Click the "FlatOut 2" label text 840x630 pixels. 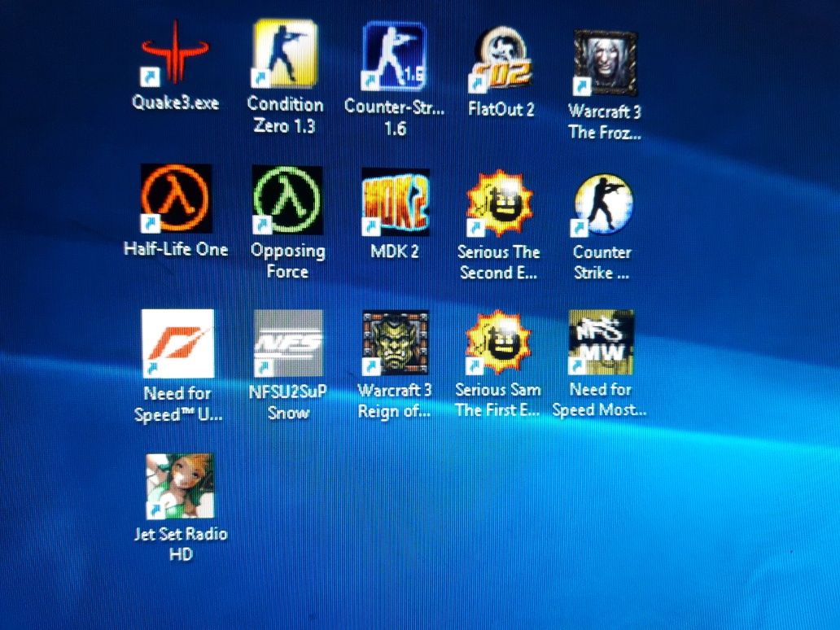(x=501, y=109)
